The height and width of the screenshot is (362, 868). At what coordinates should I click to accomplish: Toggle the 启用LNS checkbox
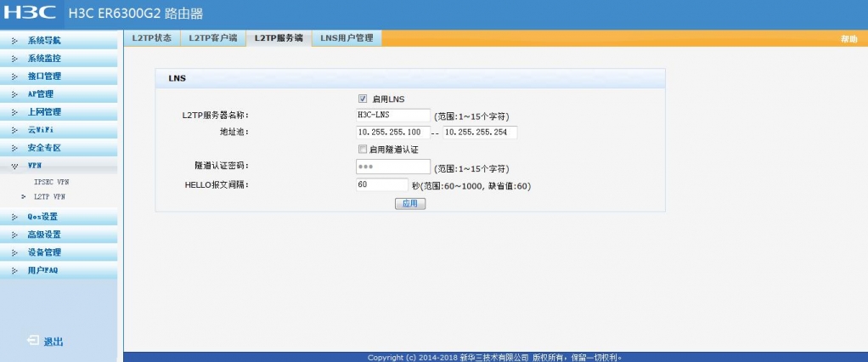pos(363,99)
